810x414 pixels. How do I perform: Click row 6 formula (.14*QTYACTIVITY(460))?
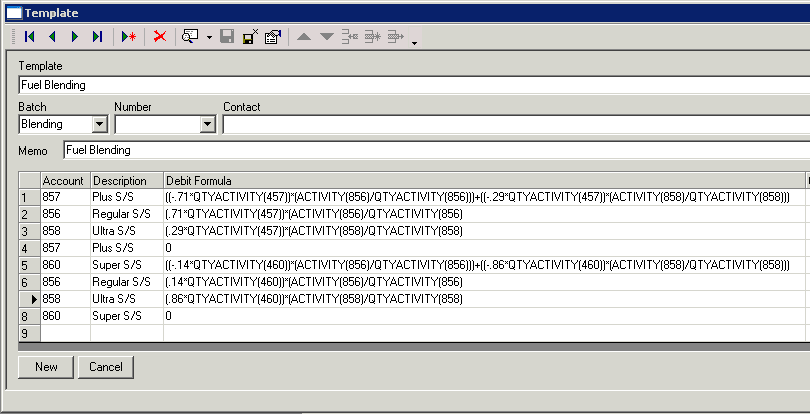[485, 282]
